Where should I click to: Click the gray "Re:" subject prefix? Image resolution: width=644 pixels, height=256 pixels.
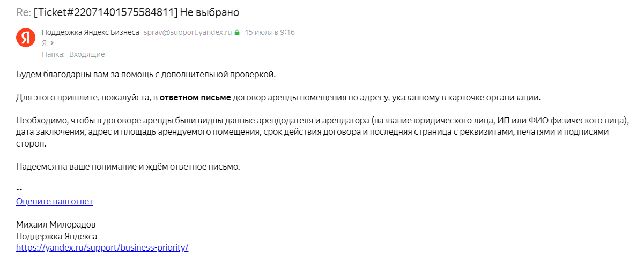[x=24, y=11]
